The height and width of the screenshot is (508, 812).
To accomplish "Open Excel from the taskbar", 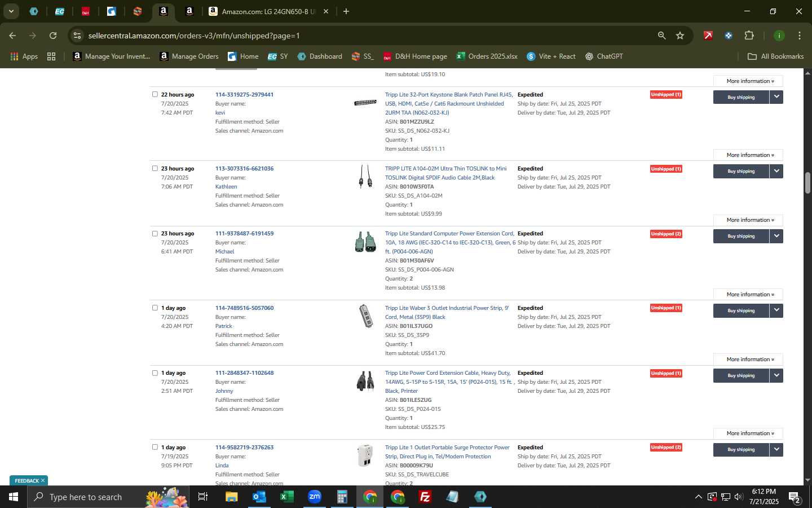I will coord(286,497).
